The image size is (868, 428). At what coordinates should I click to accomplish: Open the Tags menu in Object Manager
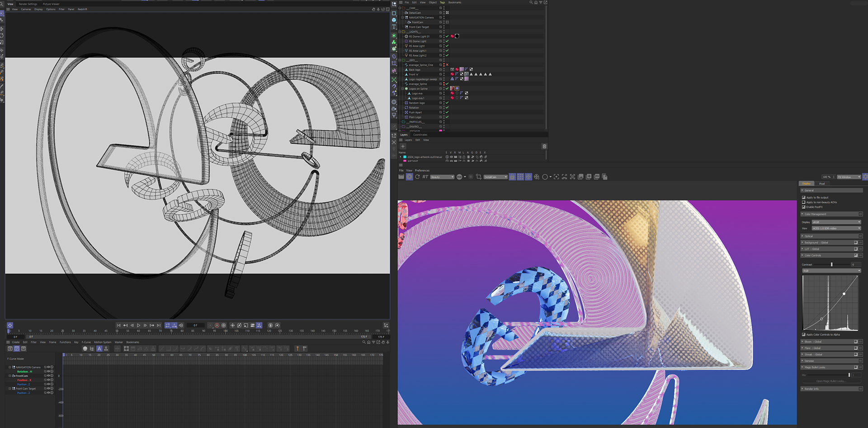pyautogui.click(x=443, y=3)
